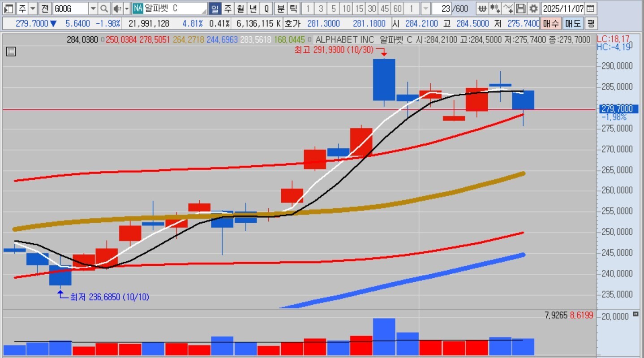Click the opening price 284.2100 value
The image size is (644, 358).
point(421,23)
